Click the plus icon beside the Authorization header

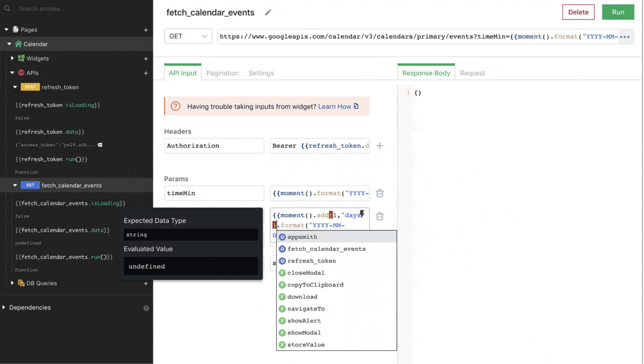(380, 146)
